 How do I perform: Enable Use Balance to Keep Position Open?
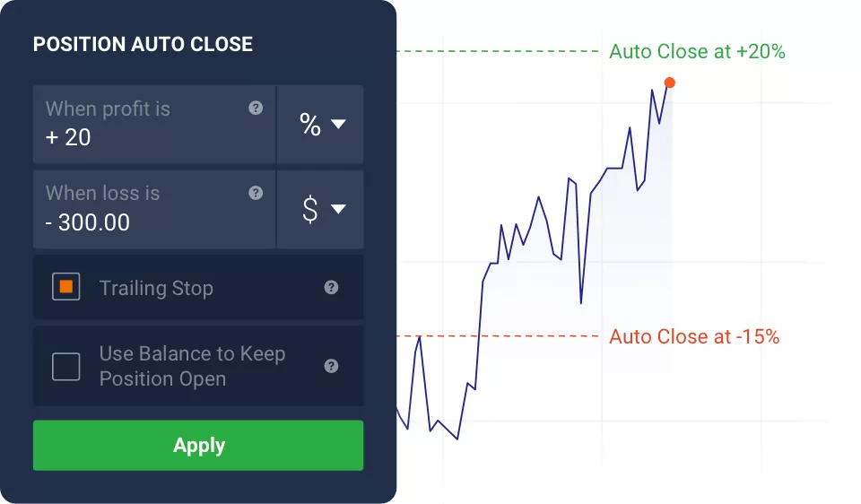(x=66, y=366)
